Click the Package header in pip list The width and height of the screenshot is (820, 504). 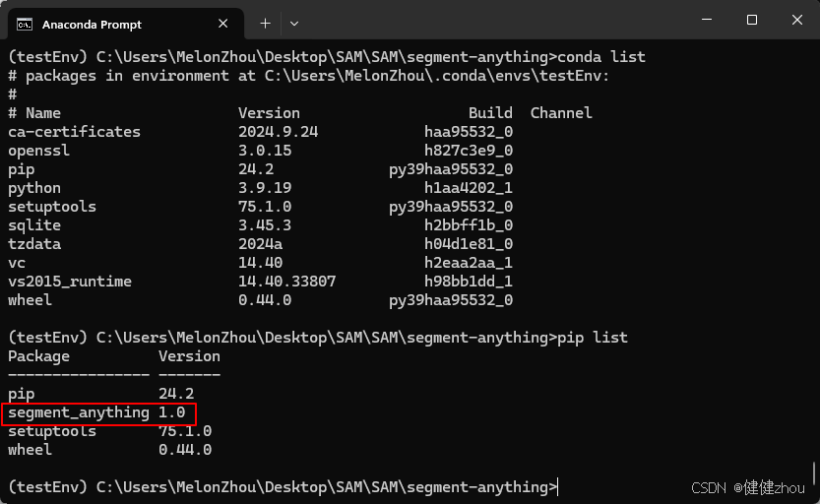click(x=38, y=356)
